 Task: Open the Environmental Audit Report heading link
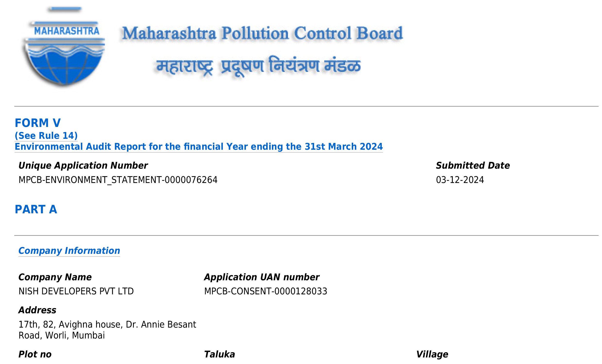(199, 147)
